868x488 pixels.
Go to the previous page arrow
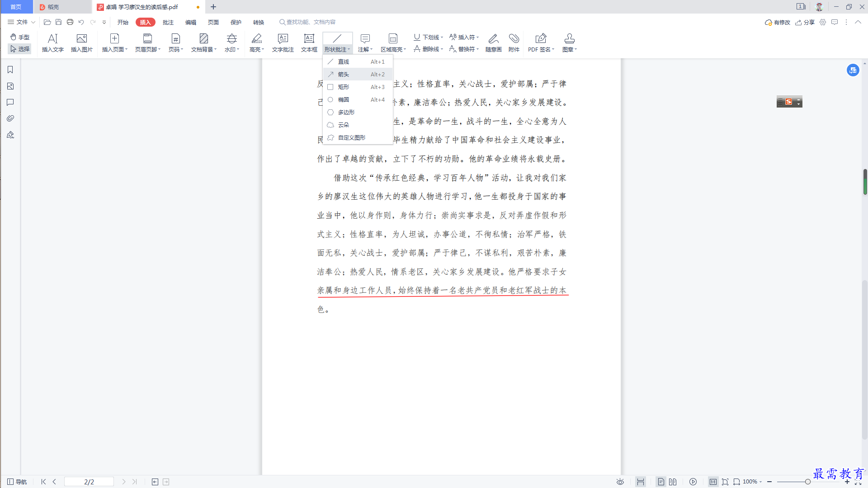tap(54, 482)
